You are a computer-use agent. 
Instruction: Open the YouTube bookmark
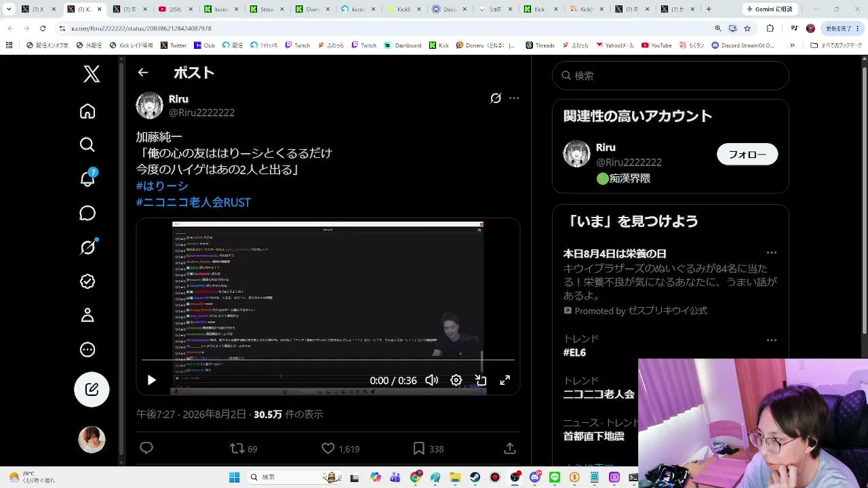[656, 45]
